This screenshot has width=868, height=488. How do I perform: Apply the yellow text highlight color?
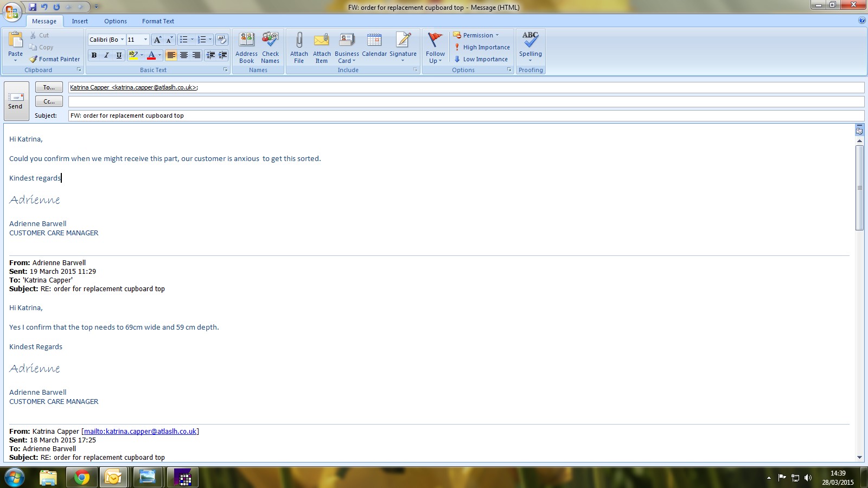coord(133,55)
